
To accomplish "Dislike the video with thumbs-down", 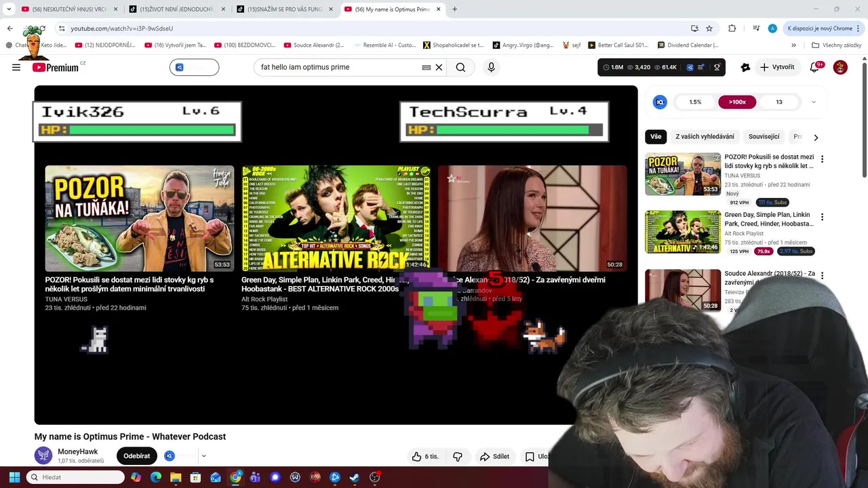I will (458, 456).
